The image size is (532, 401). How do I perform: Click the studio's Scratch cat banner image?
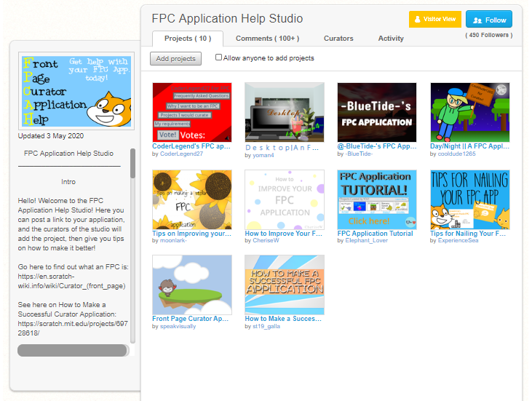[x=76, y=91]
